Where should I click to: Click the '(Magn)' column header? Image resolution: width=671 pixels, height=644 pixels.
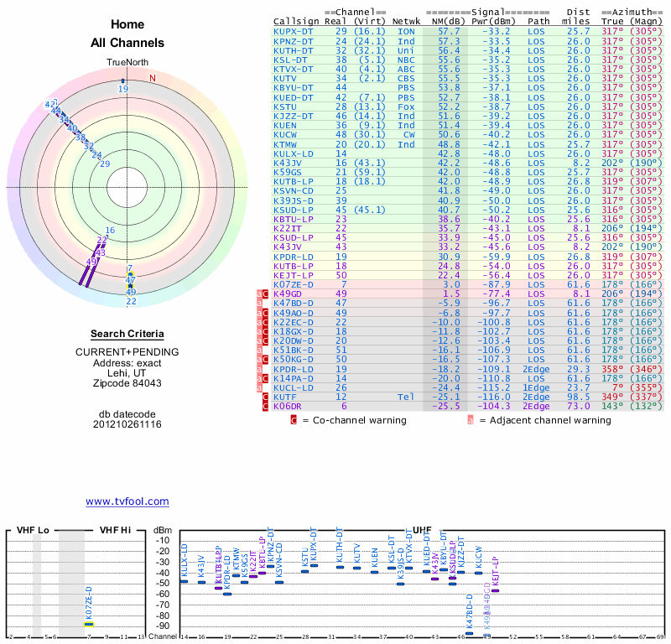pos(646,22)
